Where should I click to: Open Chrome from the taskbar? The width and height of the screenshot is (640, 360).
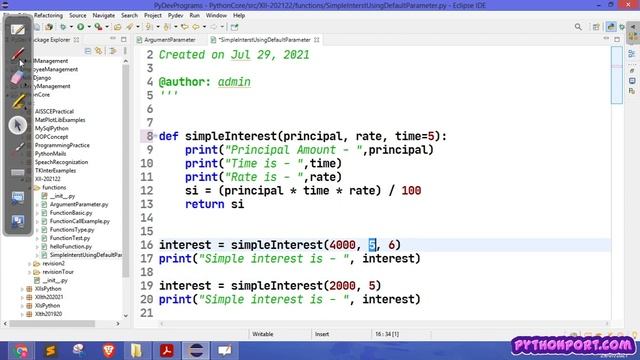(x=21, y=351)
